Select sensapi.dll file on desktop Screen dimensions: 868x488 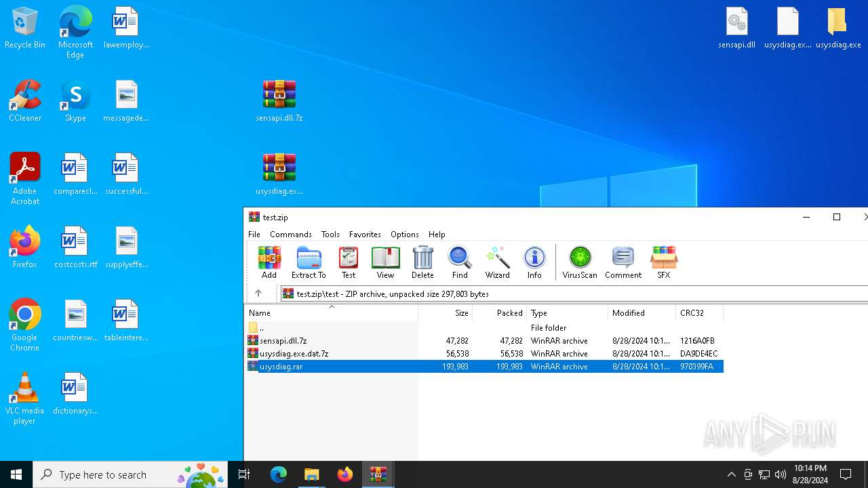737,28
